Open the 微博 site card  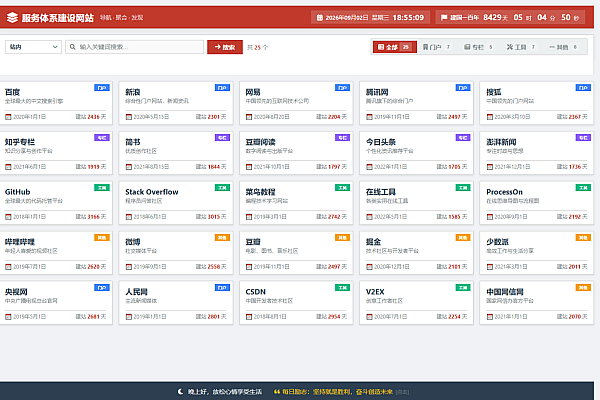pyautogui.click(x=176, y=253)
